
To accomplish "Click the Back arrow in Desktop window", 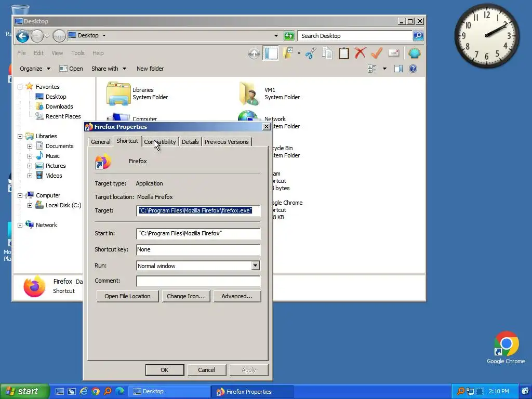I will (22, 36).
